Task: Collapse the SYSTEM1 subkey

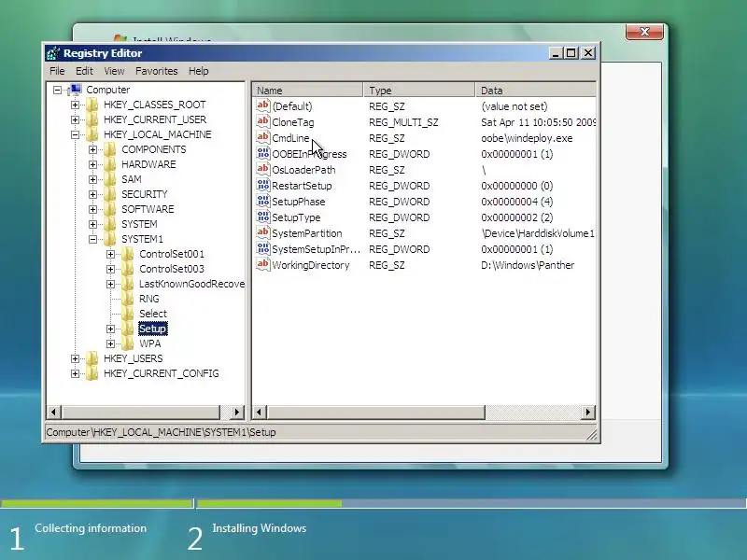Action: pyautogui.click(x=92, y=239)
